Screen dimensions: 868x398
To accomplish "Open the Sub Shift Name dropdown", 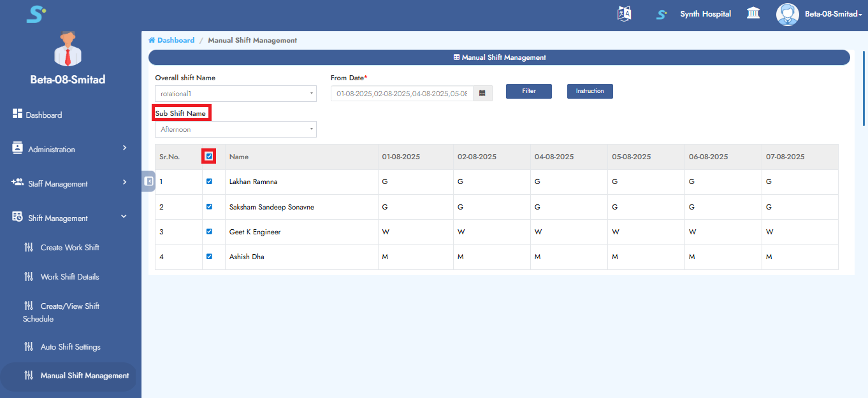I will point(235,129).
